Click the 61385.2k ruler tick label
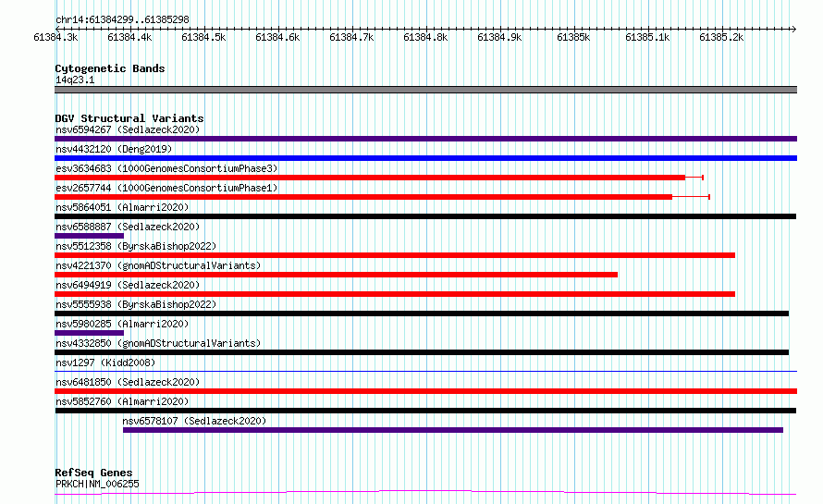 click(x=721, y=37)
